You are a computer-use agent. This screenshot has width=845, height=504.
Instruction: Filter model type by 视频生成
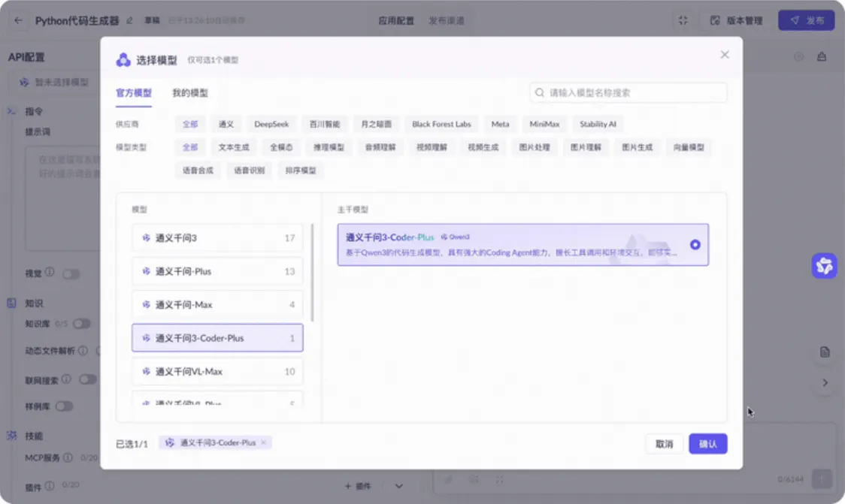click(483, 147)
